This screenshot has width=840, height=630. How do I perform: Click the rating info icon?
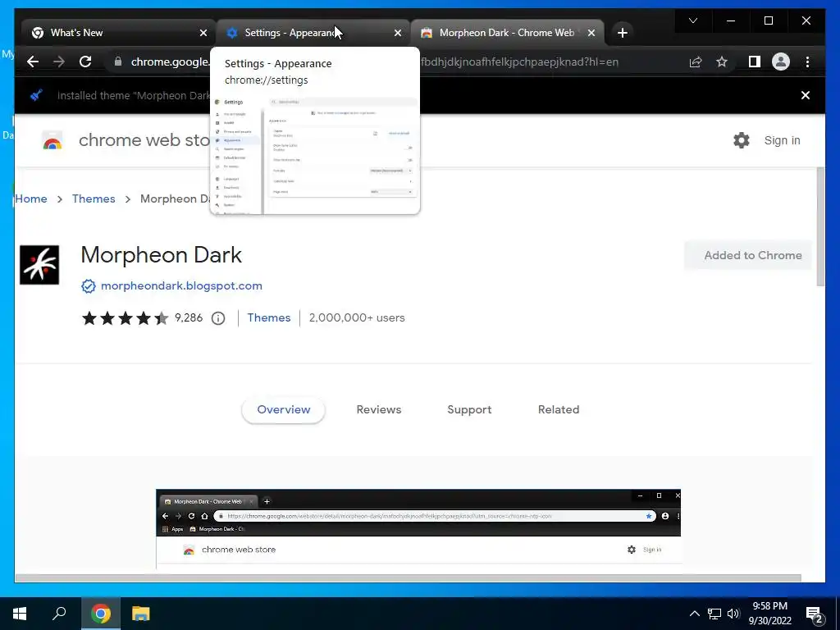coord(218,318)
